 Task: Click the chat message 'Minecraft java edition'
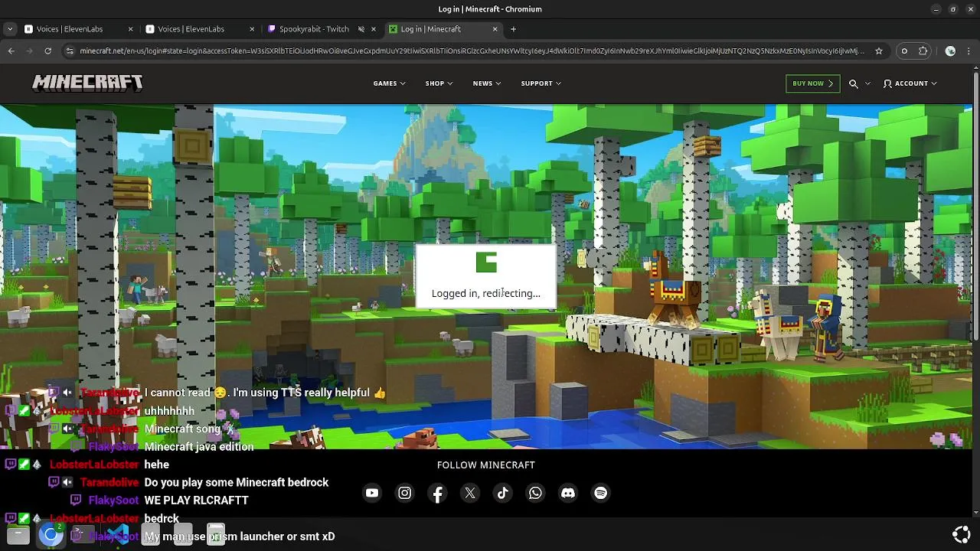coord(199,447)
